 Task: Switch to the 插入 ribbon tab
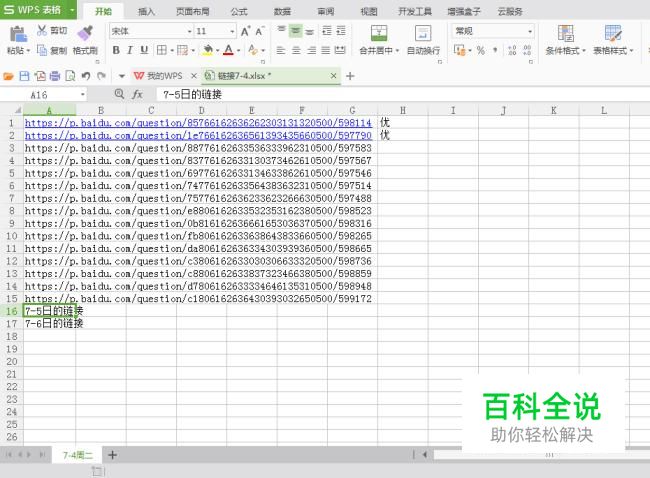click(x=146, y=11)
